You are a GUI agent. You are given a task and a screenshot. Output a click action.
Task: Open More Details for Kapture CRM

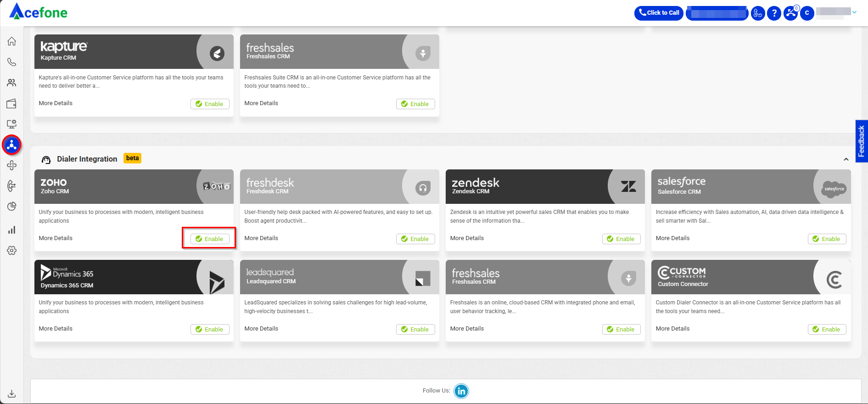[x=56, y=103]
